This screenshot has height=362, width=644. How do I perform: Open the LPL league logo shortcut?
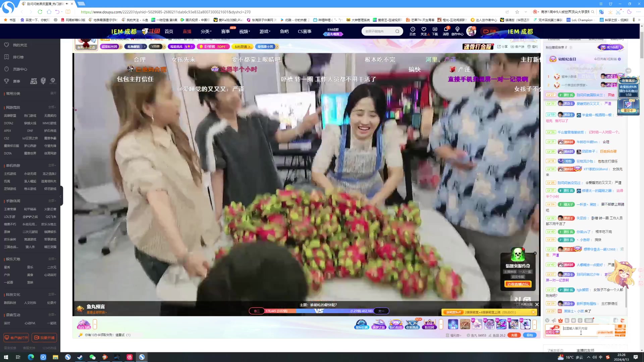[x=34, y=81]
